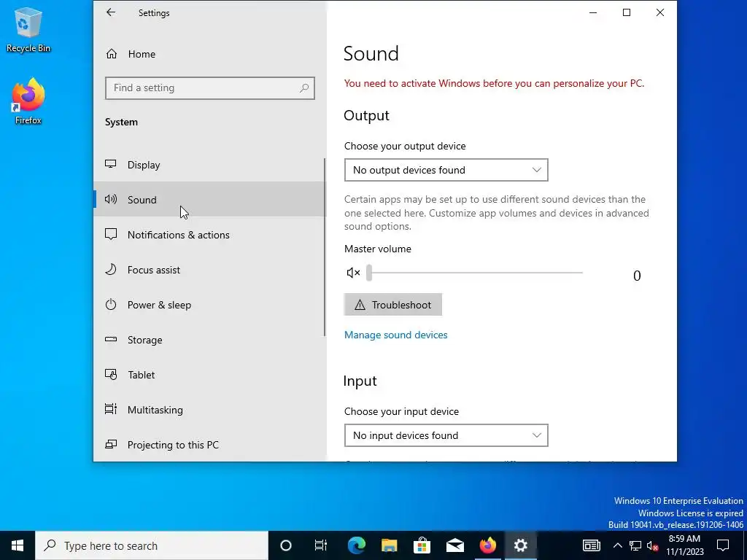This screenshot has width=747, height=560.
Task: Open Power & sleep settings
Action: click(209, 305)
